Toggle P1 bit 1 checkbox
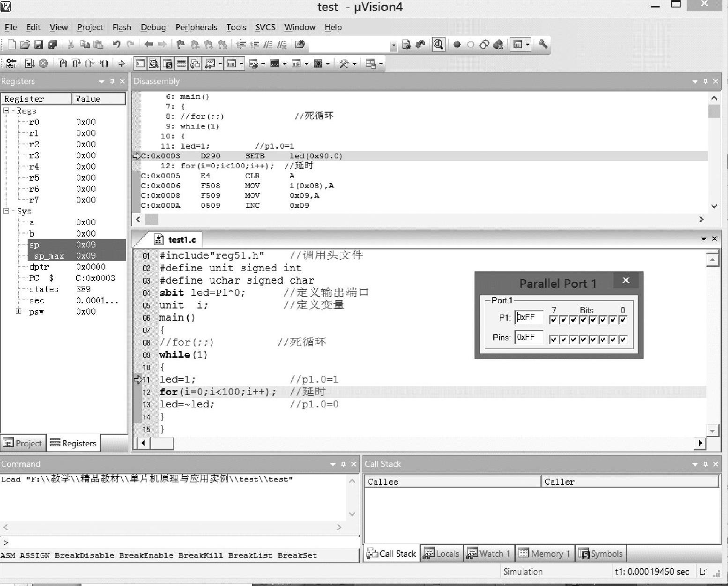 [x=613, y=320]
